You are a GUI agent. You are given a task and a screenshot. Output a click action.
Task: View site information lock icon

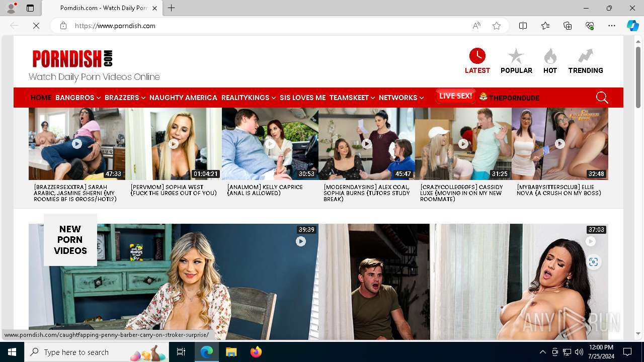point(63,26)
